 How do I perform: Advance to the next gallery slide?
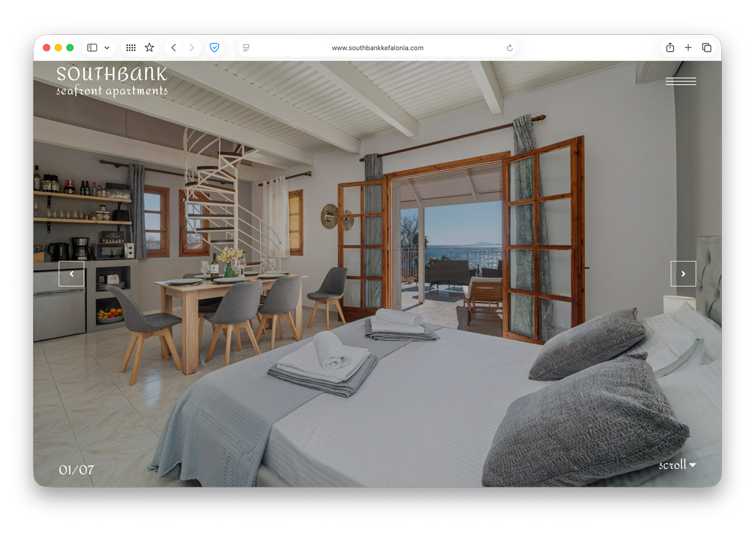[683, 274]
